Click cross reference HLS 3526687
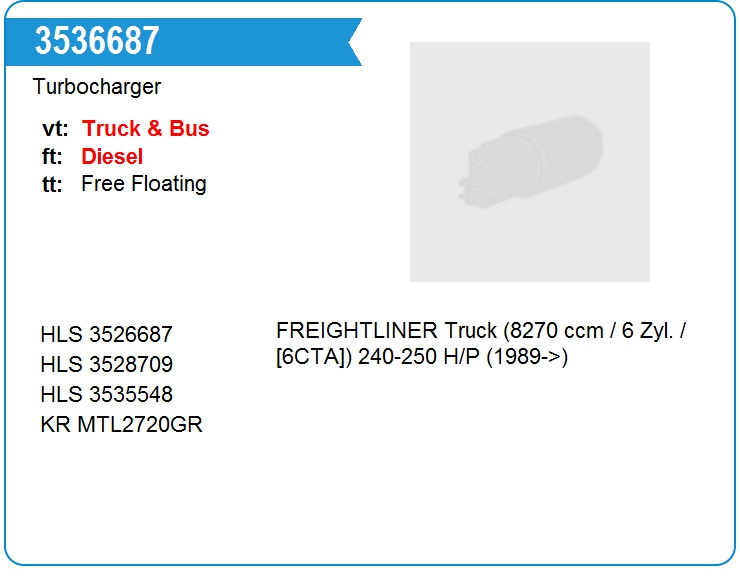This screenshot has height=576, width=740. 107,334
